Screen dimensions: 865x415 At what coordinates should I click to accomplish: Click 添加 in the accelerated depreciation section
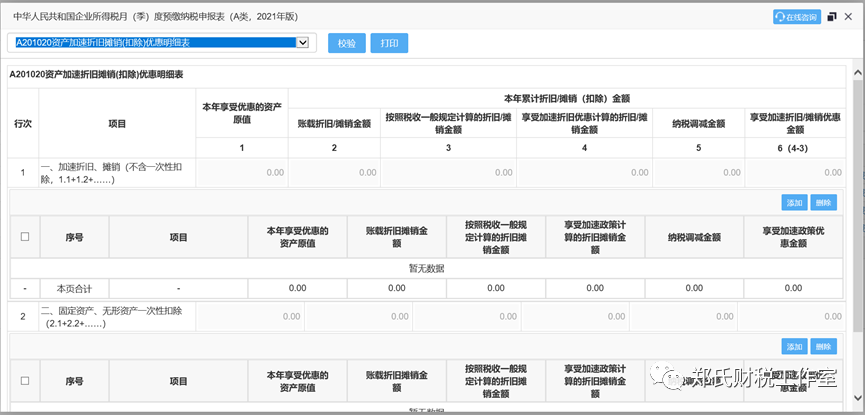[794, 203]
